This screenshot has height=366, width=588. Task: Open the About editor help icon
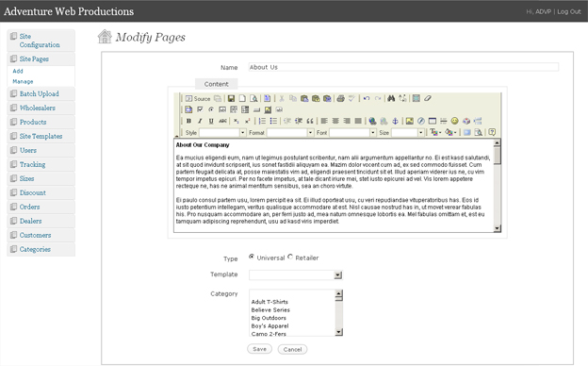(x=492, y=132)
